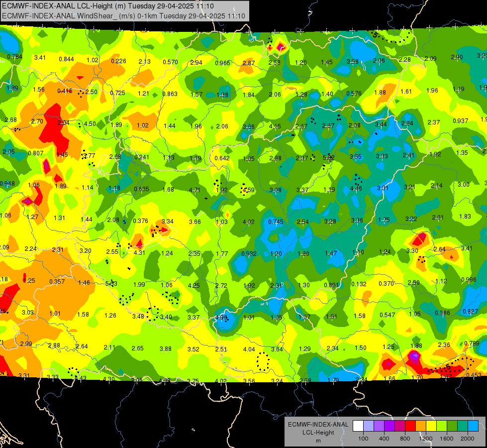The height and width of the screenshot is (448, 487).
Task: Click the dark green legend swatch
Action: (452, 426)
